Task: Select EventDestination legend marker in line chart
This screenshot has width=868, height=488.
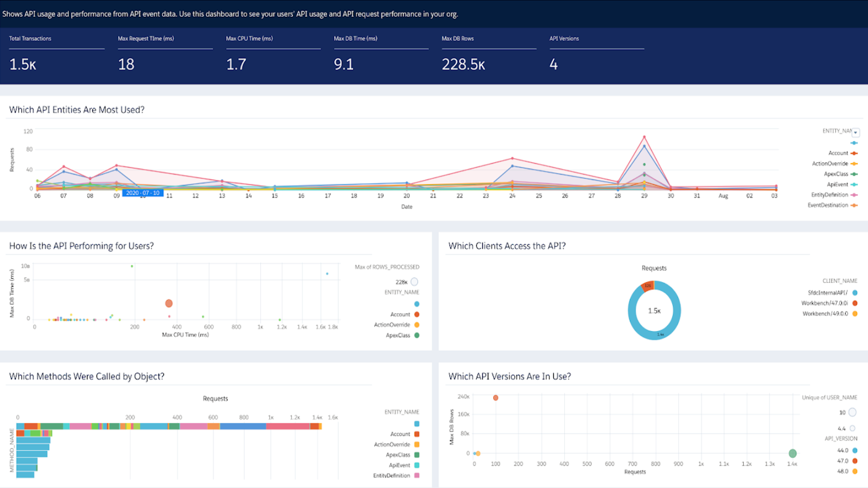Action: tap(854, 206)
